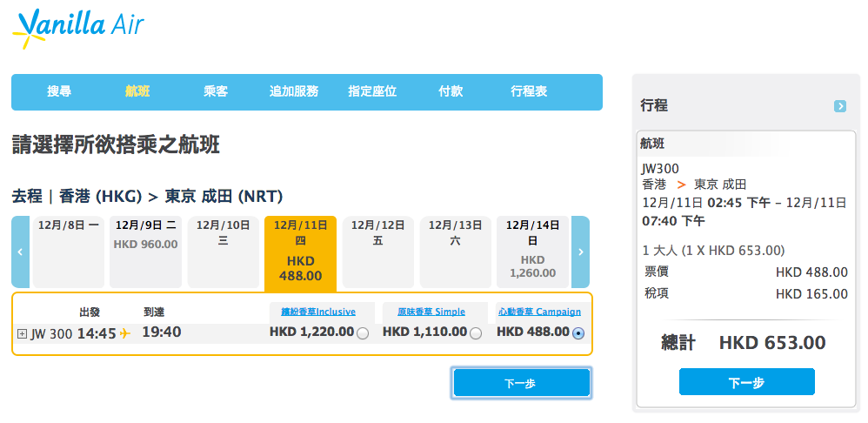
Task: Click the 稅項 HKD 165.00 amount
Action: click(x=811, y=294)
